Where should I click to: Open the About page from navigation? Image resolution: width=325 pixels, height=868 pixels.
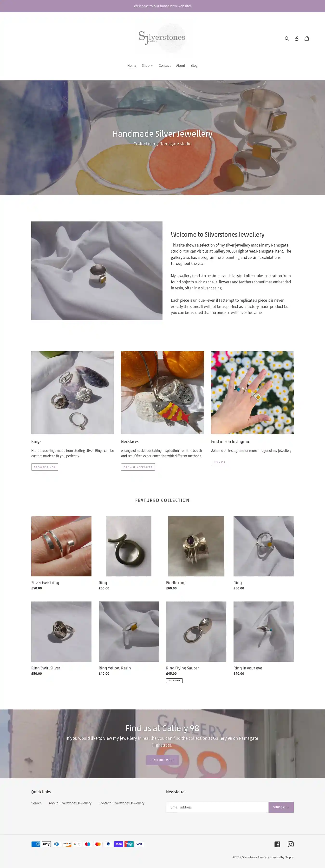(x=181, y=65)
